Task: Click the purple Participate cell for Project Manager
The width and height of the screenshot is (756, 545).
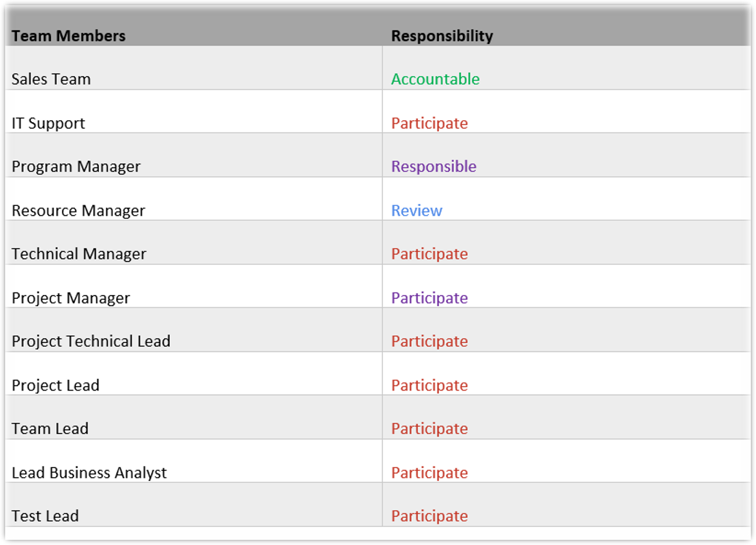Action: tap(429, 298)
